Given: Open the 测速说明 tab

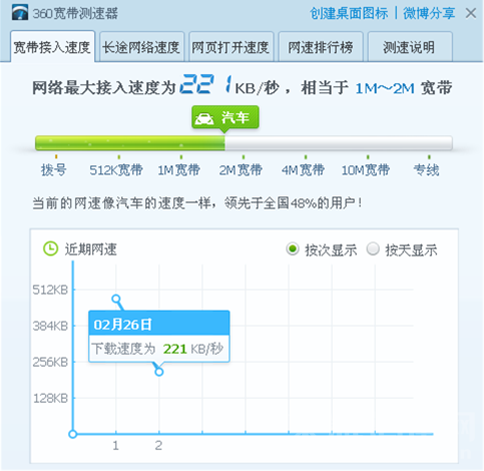Looking at the screenshot, I should 410,47.
